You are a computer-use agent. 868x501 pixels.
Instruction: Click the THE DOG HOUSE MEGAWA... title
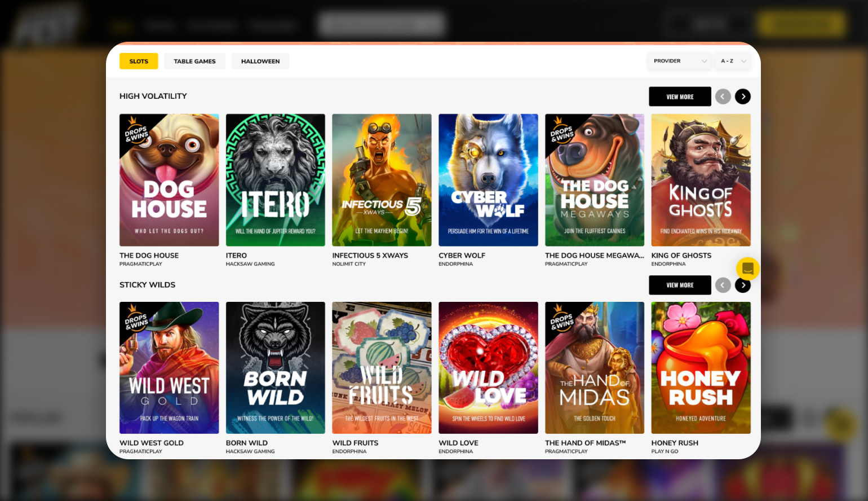point(595,256)
